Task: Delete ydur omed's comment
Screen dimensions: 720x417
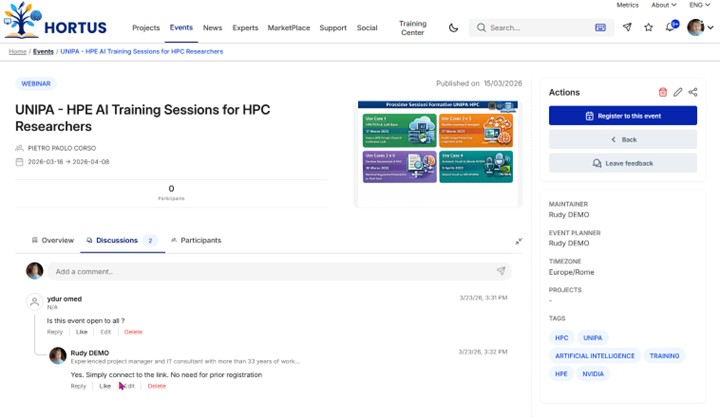Action: tap(133, 332)
